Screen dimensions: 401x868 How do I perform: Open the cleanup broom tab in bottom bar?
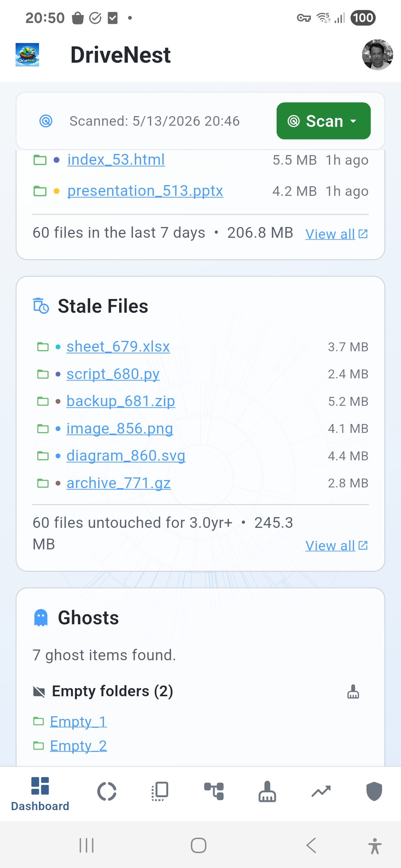(x=267, y=792)
